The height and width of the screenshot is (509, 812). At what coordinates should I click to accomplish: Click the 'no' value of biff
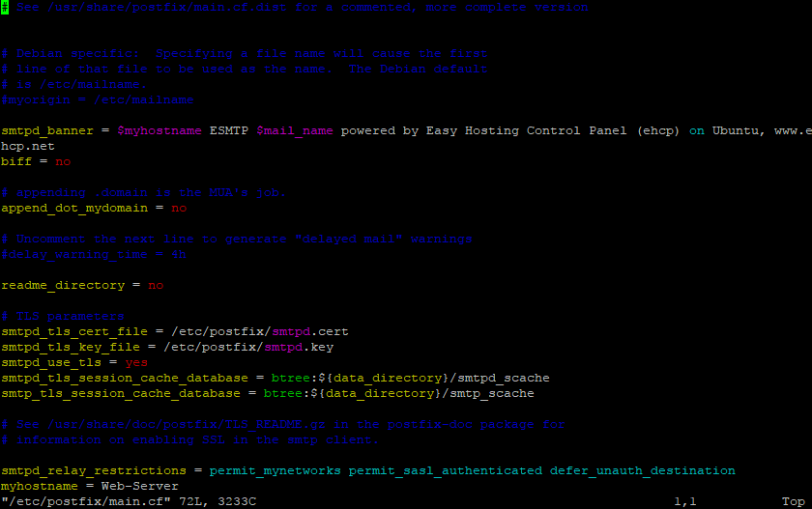coord(63,162)
